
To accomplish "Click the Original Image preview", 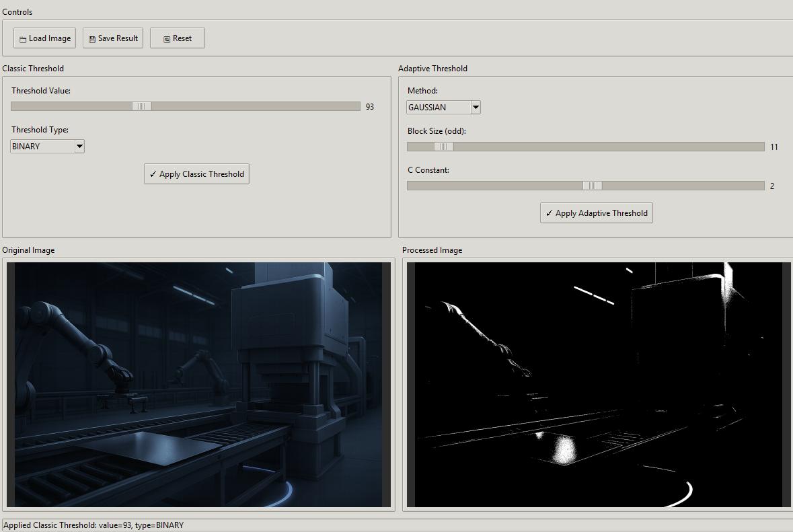I will coord(198,384).
